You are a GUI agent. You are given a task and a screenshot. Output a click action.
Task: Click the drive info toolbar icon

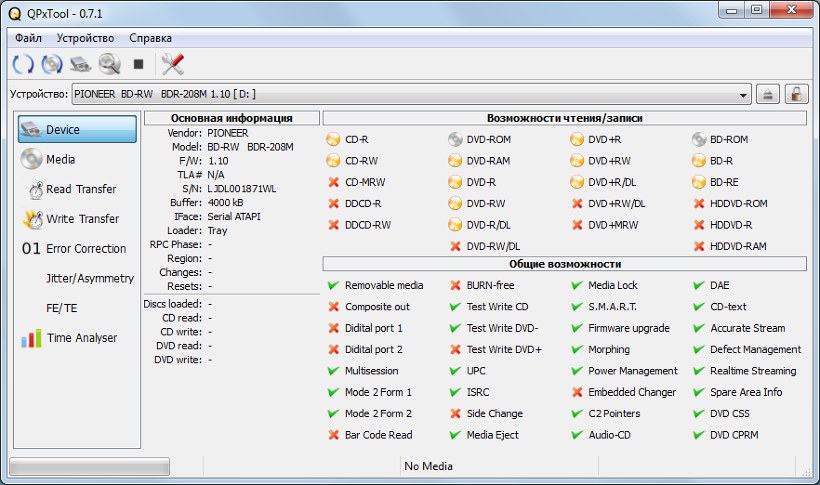click(81, 64)
